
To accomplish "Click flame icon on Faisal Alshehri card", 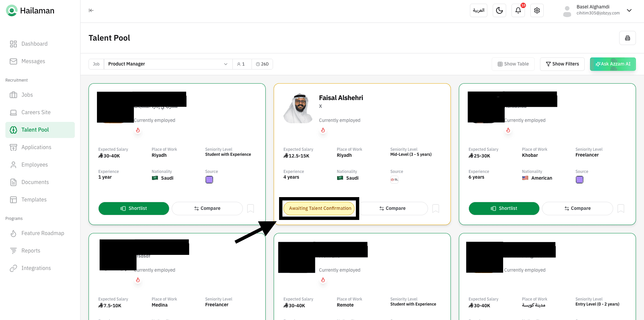I will 323,130.
